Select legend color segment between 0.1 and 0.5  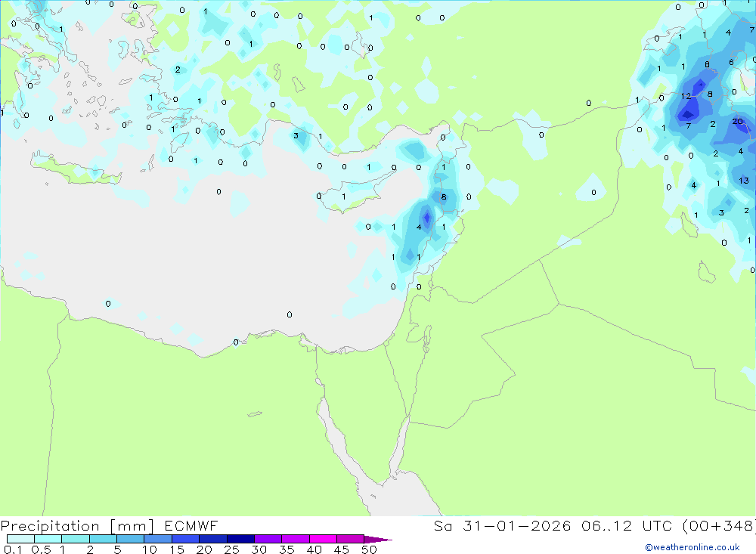[x=20, y=539]
